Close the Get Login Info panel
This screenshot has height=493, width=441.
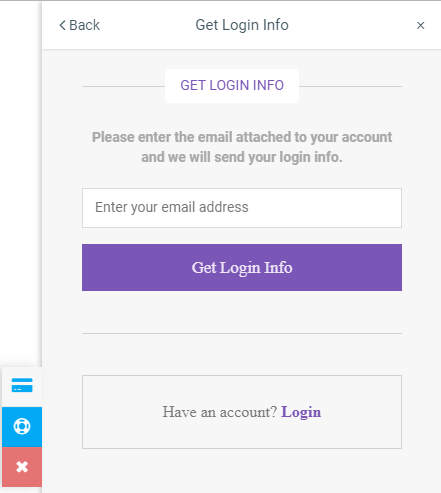[420, 25]
